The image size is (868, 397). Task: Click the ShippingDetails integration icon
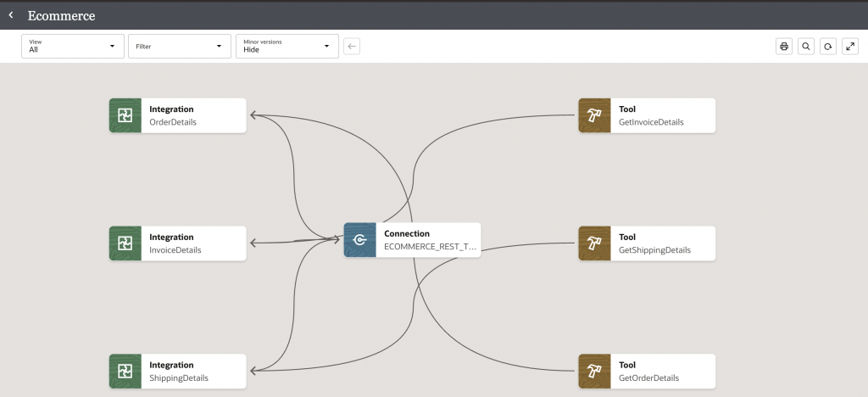[125, 371]
